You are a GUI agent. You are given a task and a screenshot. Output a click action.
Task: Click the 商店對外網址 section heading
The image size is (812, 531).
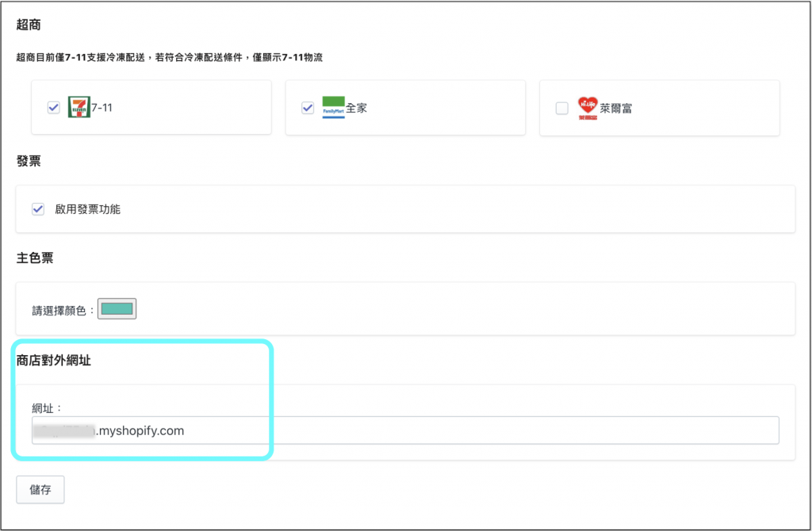[55, 361]
